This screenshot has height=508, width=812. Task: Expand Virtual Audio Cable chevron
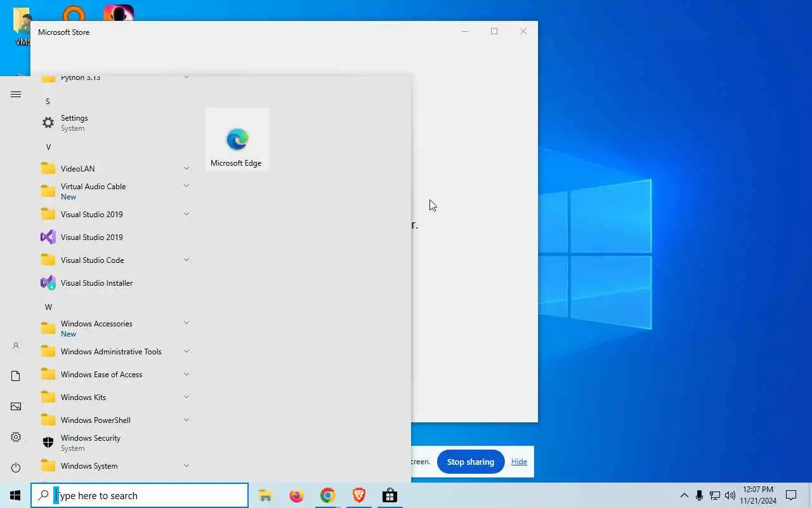click(187, 185)
